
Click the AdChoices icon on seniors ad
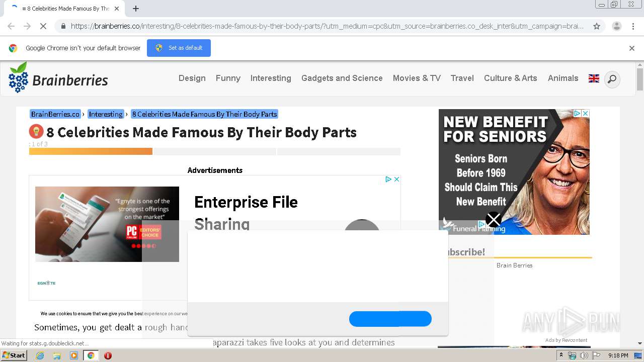tap(578, 114)
